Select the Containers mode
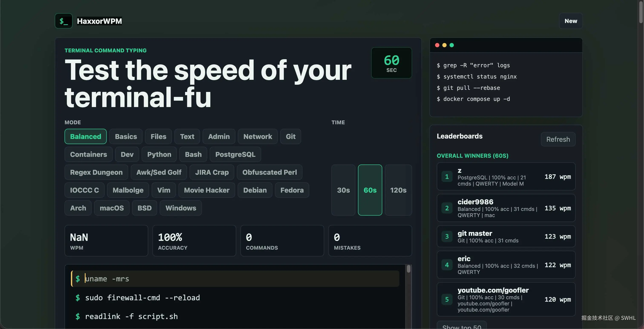This screenshot has width=644, height=329. [x=89, y=154]
